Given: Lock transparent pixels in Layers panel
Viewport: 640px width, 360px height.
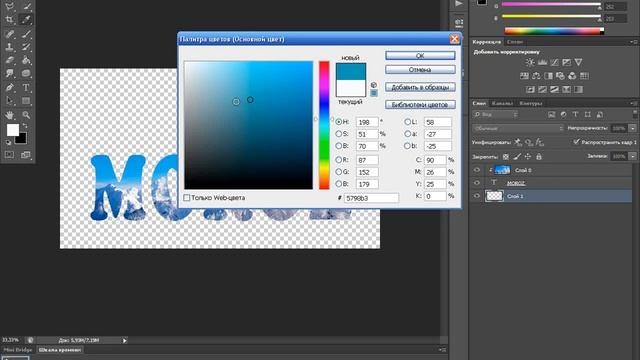Looking at the screenshot, I should point(506,156).
